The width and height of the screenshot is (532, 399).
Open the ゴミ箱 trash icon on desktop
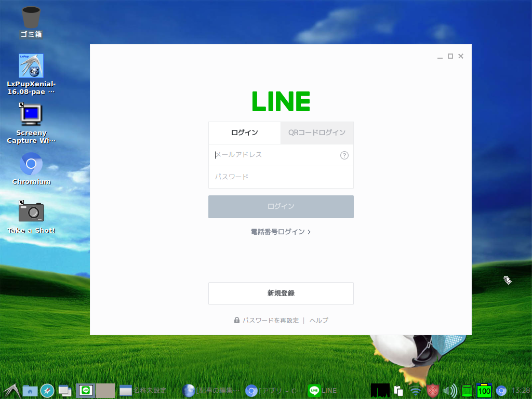(31, 22)
